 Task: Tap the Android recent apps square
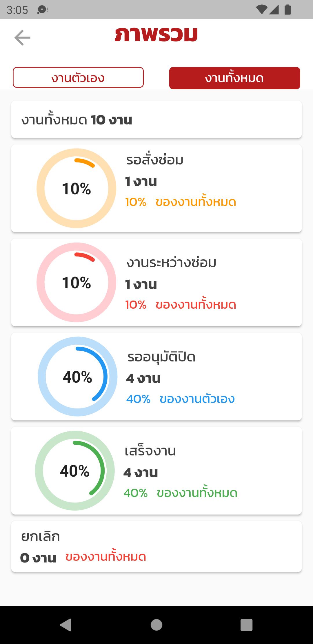click(247, 625)
